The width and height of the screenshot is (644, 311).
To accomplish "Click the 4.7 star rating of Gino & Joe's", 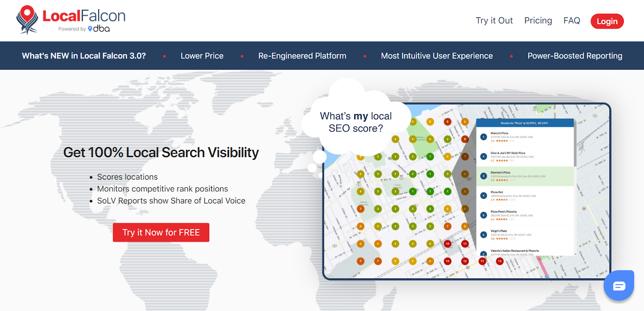I will (499, 161).
